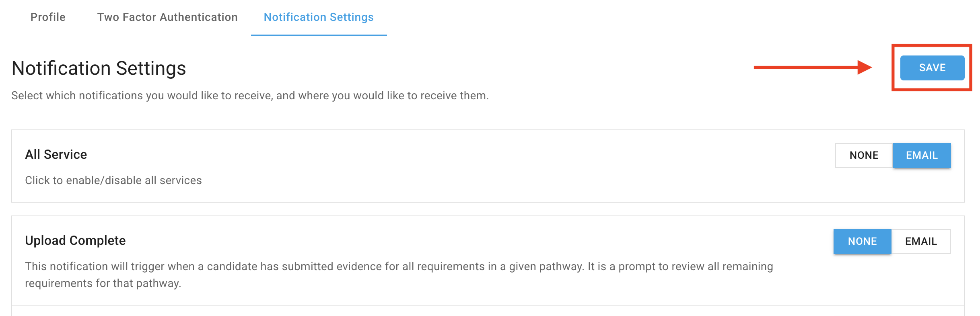Image resolution: width=980 pixels, height=316 pixels.
Task: Turn on Email for Upload Complete
Action: tap(921, 242)
